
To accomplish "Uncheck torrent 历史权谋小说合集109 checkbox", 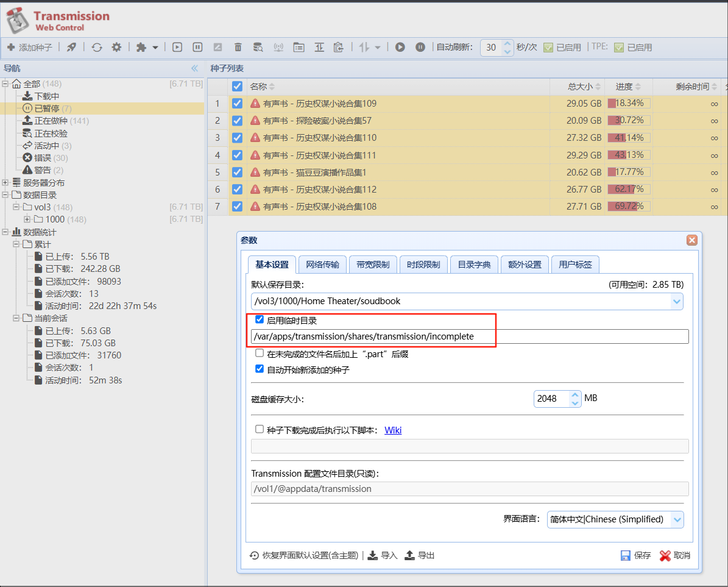I will tap(237, 104).
